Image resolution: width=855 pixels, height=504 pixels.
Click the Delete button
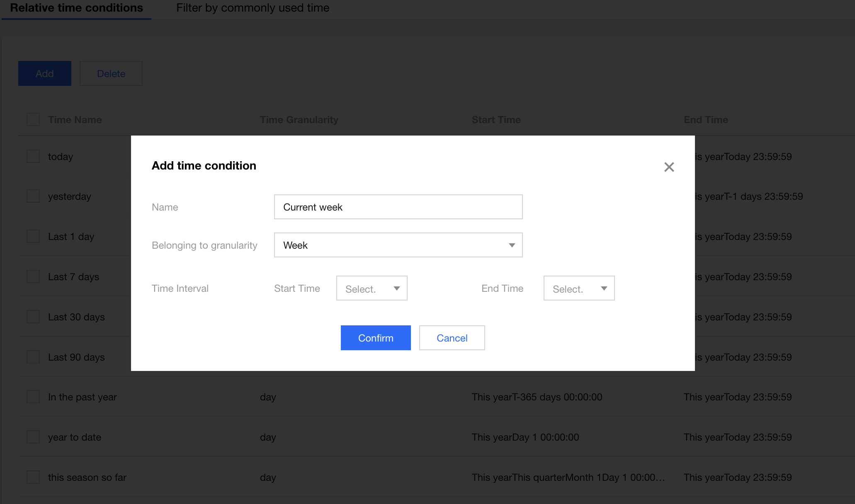coord(111,73)
